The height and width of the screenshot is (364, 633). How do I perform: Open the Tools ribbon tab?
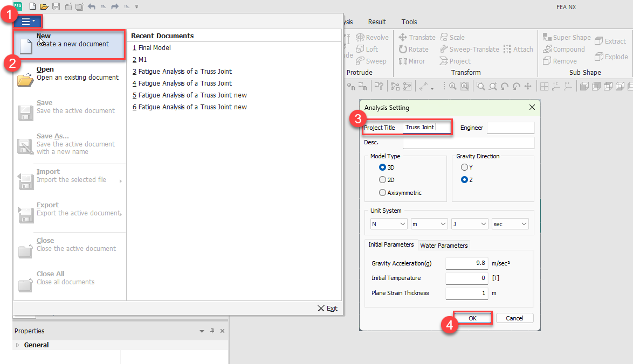(409, 22)
